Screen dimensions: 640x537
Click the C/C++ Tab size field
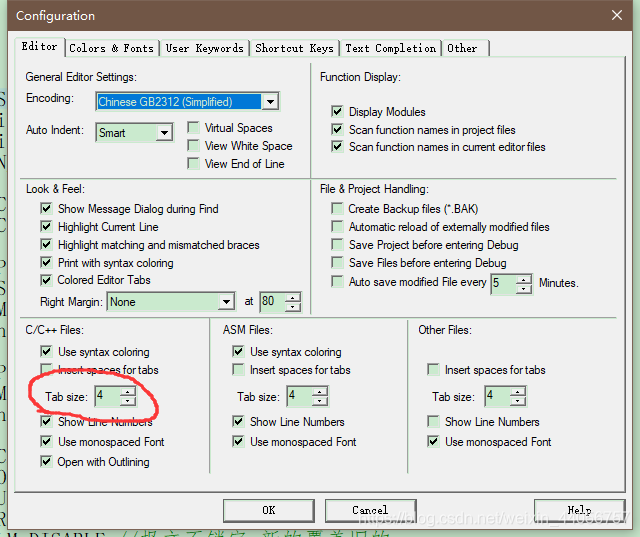click(x=107, y=396)
